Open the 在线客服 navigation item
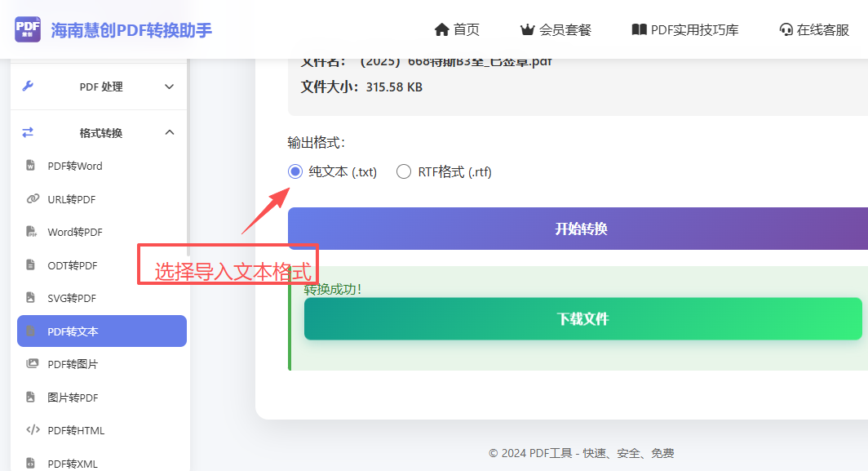Viewport: 868px width, 471px height. click(814, 30)
